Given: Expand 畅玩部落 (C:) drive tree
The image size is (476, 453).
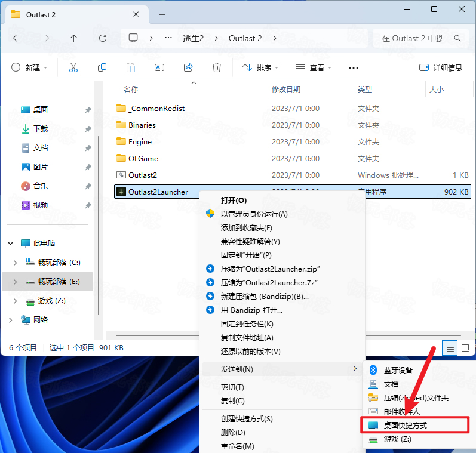Looking at the screenshot, I should point(15,263).
